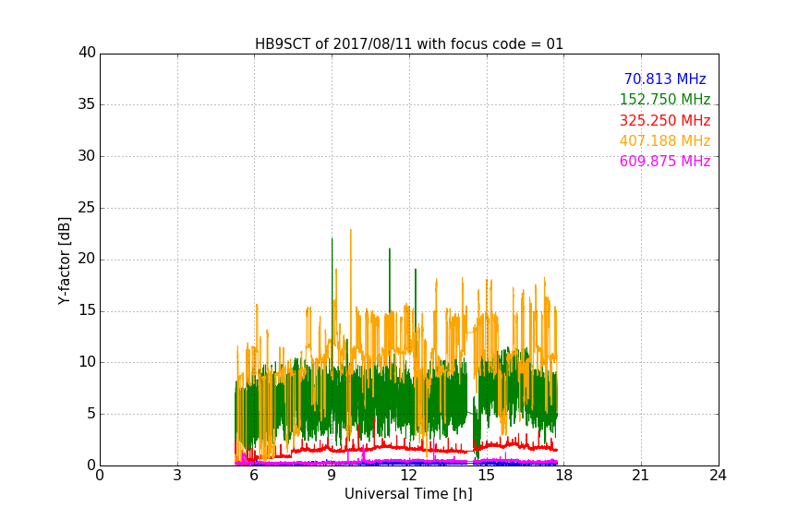Click the "Y-factor [dB]" axis label
The width and height of the screenshot is (798, 532).
(x=64, y=260)
